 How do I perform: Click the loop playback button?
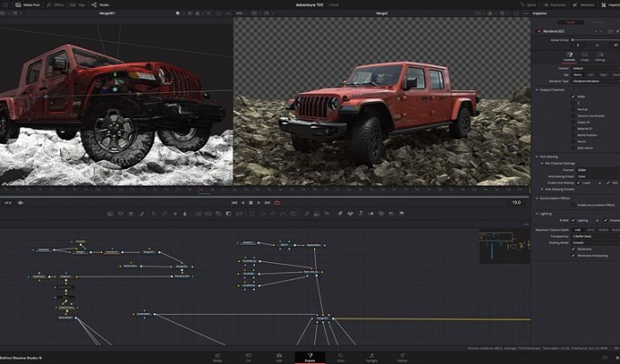pyautogui.click(x=277, y=203)
